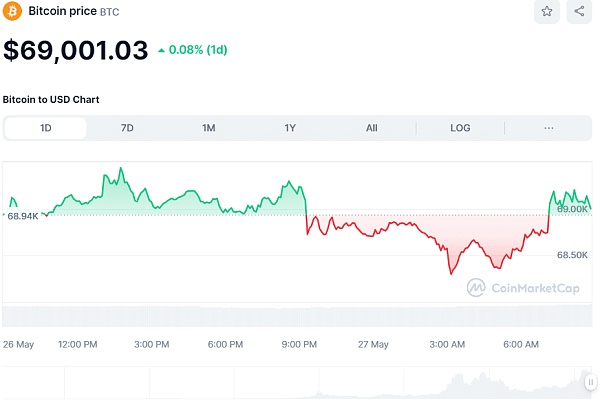
Task: Switch chart to 7D range
Action: coord(127,128)
